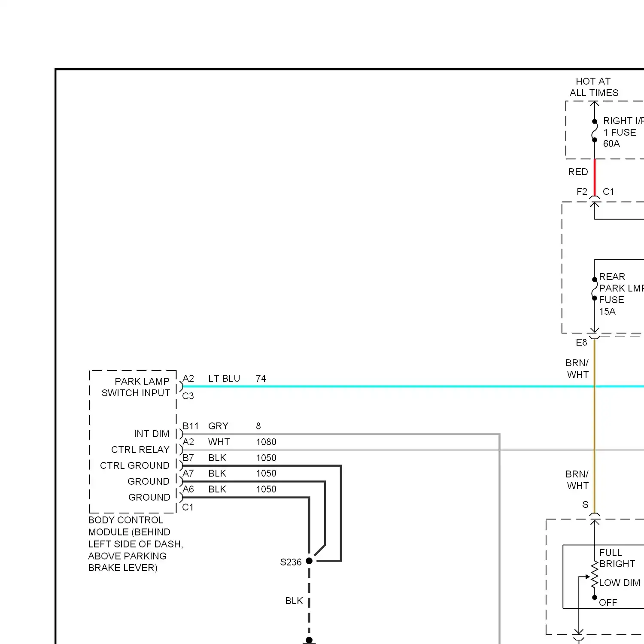The height and width of the screenshot is (644, 644).
Task: Click the B7 pin label
Action: pos(188,458)
